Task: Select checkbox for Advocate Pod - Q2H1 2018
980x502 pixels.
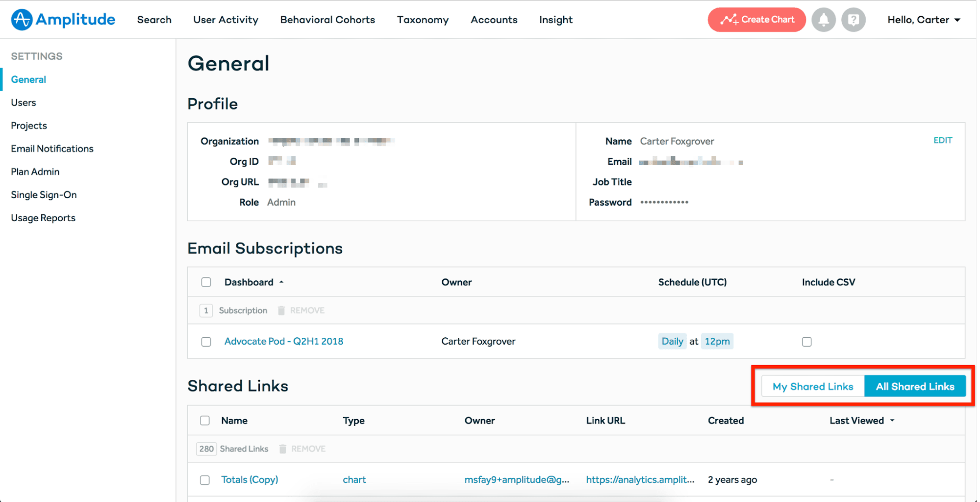Action: [206, 341]
